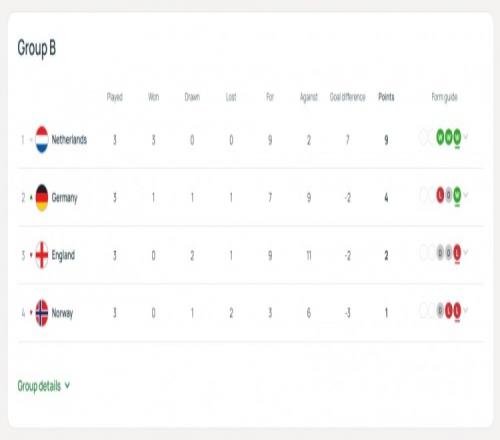
Task: Click the England flag icon
Action: click(42, 255)
